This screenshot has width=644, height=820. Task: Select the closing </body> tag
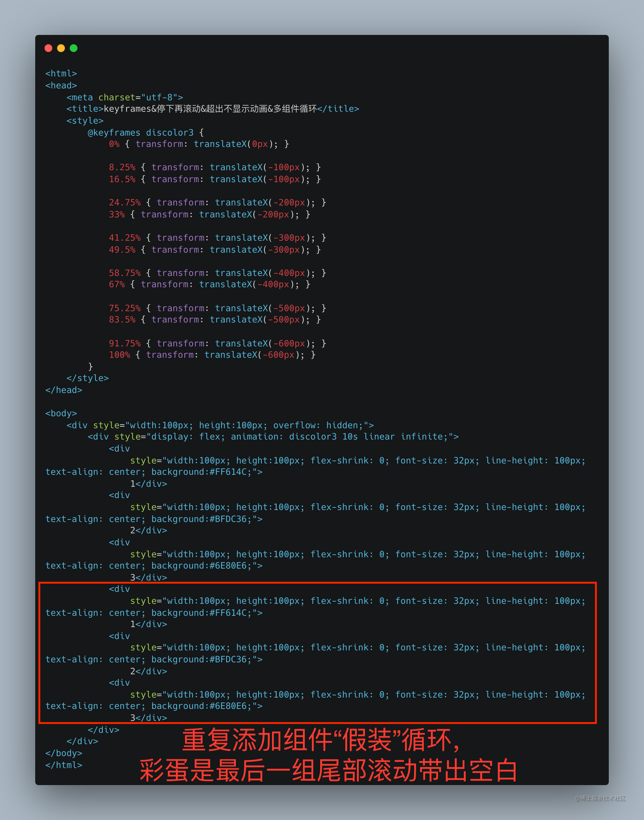64,753
